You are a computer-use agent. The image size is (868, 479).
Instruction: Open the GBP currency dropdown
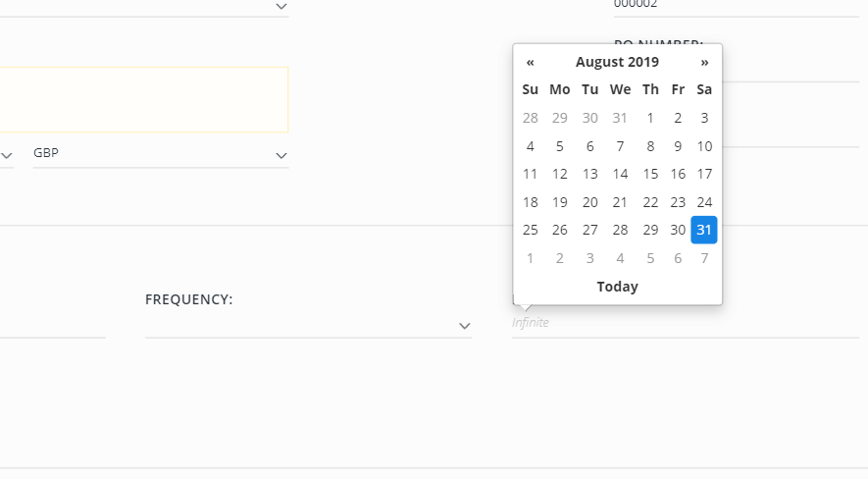[x=161, y=153]
